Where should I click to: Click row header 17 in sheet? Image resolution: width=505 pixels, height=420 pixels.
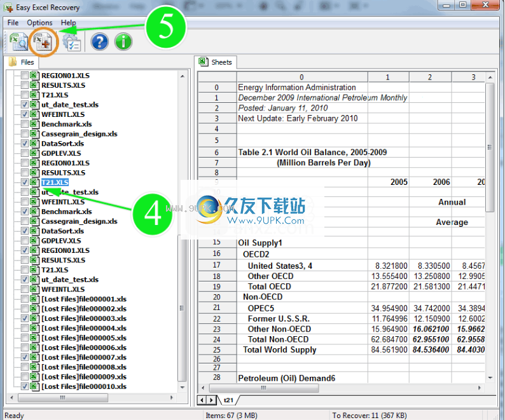(x=217, y=265)
